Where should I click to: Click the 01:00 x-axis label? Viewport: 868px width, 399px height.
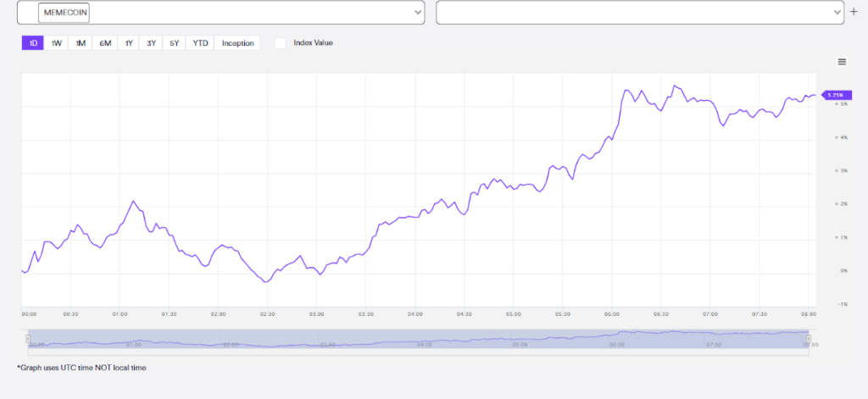pyautogui.click(x=120, y=313)
